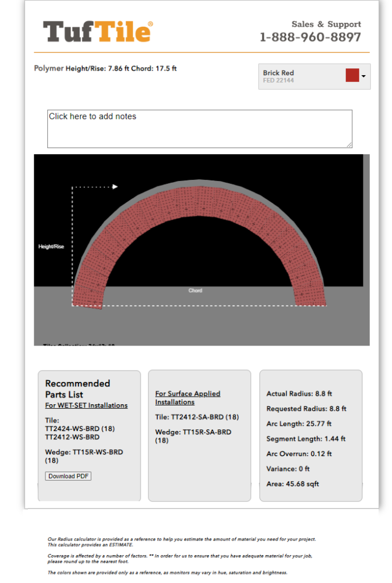Click the 1-888-960-8897 phone number

(x=310, y=38)
